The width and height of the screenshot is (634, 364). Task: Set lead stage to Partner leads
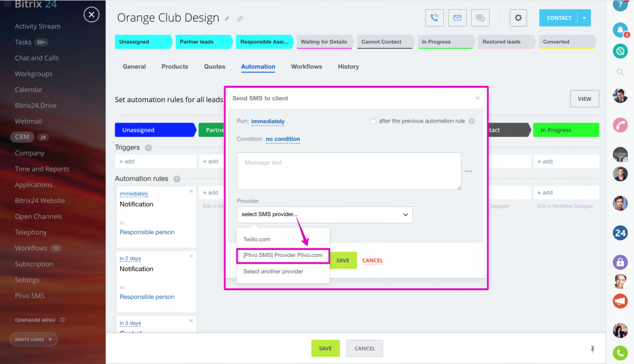pyautogui.click(x=204, y=41)
